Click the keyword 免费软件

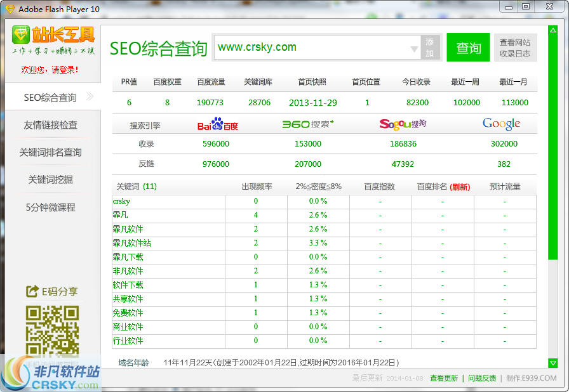click(128, 313)
